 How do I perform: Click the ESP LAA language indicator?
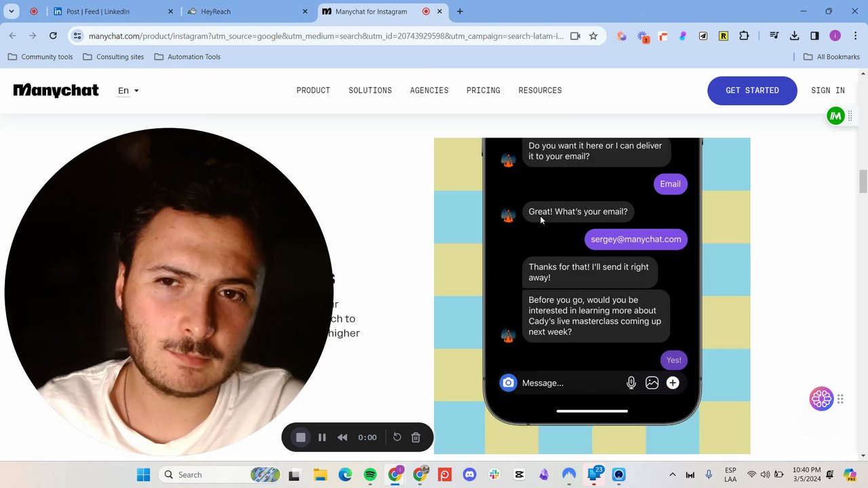730,474
